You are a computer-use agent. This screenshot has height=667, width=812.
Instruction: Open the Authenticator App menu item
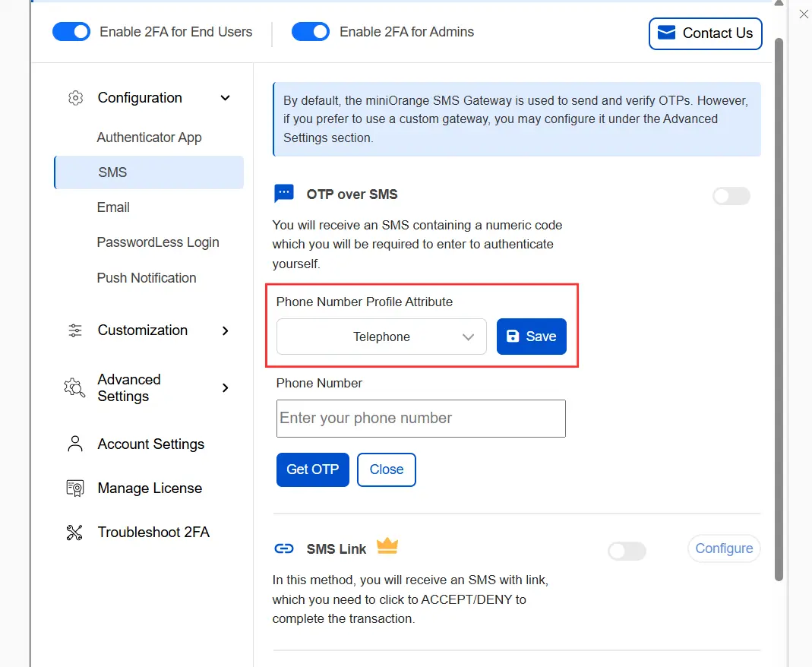click(149, 138)
